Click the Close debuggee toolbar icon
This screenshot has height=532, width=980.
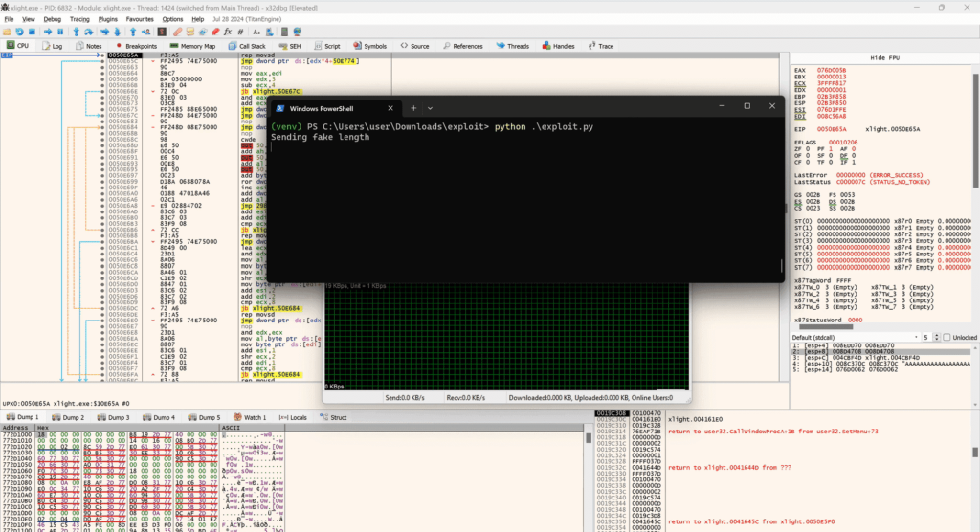click(x=32, y=32)
